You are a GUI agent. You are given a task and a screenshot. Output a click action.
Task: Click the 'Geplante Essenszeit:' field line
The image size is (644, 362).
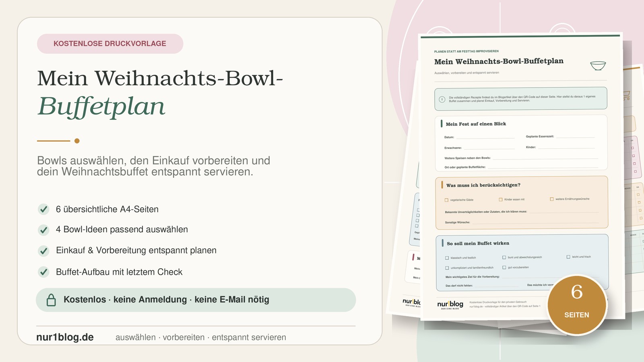[576, 137]
